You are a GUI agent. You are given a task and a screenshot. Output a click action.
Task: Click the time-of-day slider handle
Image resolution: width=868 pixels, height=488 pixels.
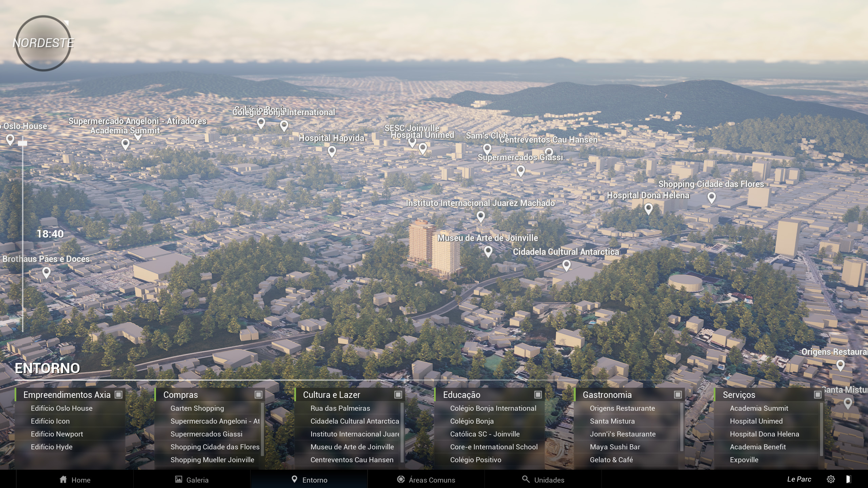tap(23, 143)
